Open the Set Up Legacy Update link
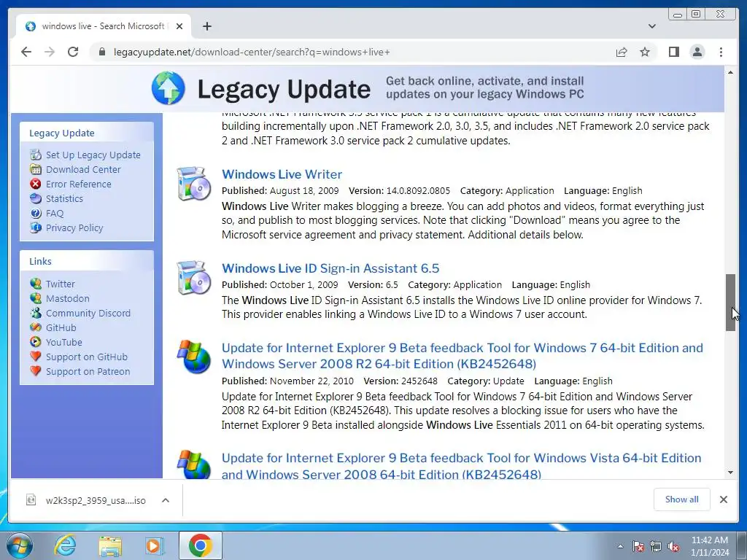 pos(93,155)
